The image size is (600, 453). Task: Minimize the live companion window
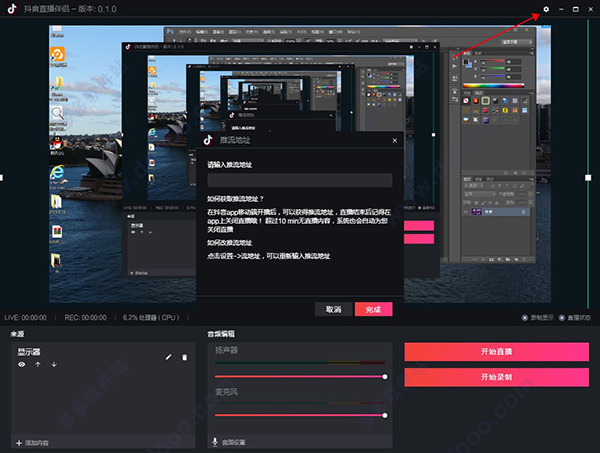coord(561,9)
